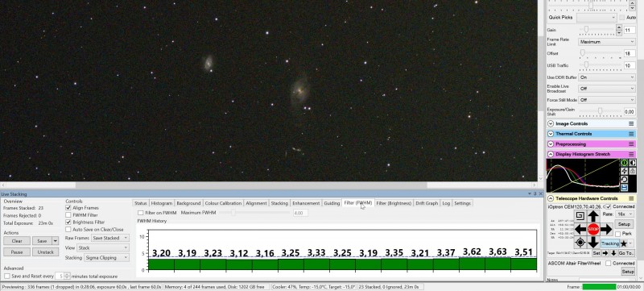Open Telescope Hardware Controls hamburger menu
Viewport: 644px width, 291px height.
point(631,198)
